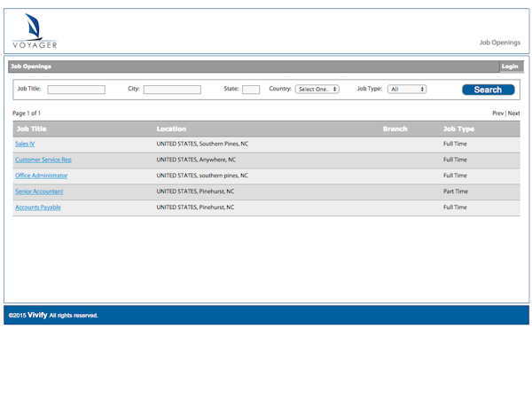Click location 'UNITED STATES, Southern Pines, NC'
Screen dimensions: 532x399
[x=202, y=144]
